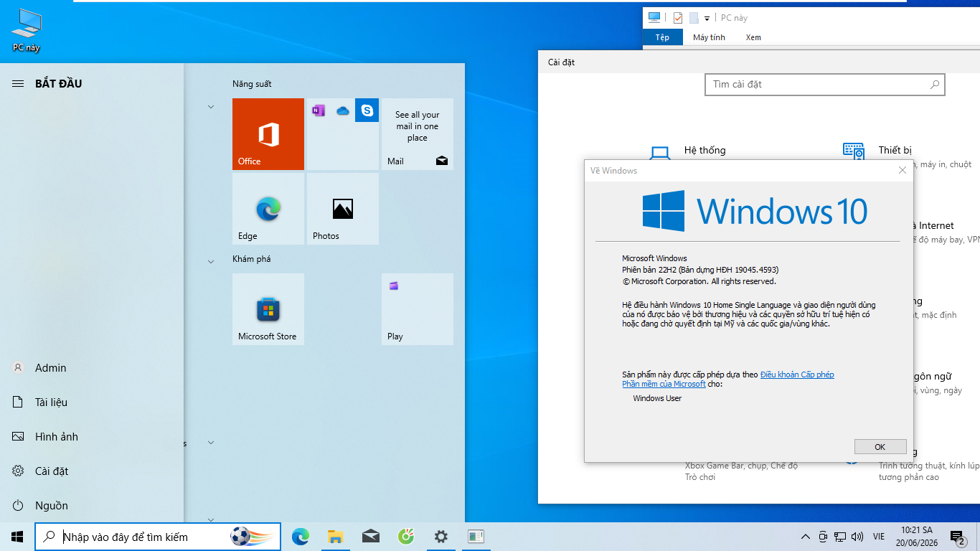Click the Thiết bị keyboard icon in Settings
This screenshot has height=551, width=980.
(853, 151)
